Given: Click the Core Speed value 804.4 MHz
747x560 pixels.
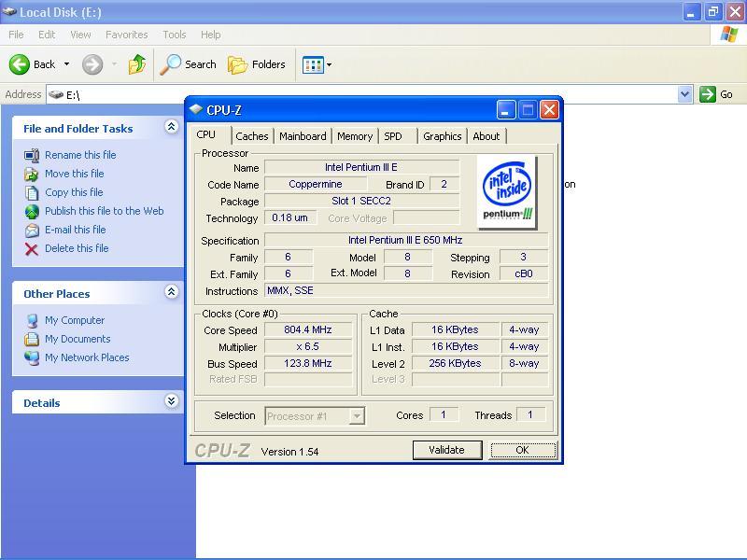Looking at the screenshot, I should 308,329.
